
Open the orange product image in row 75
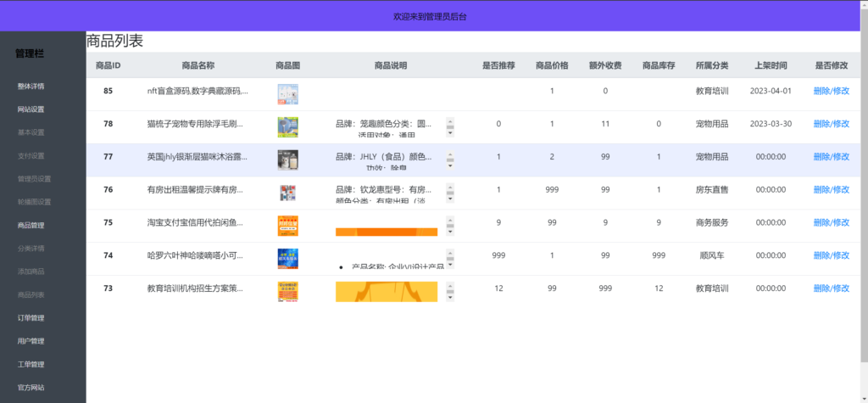tap(287, 226)
